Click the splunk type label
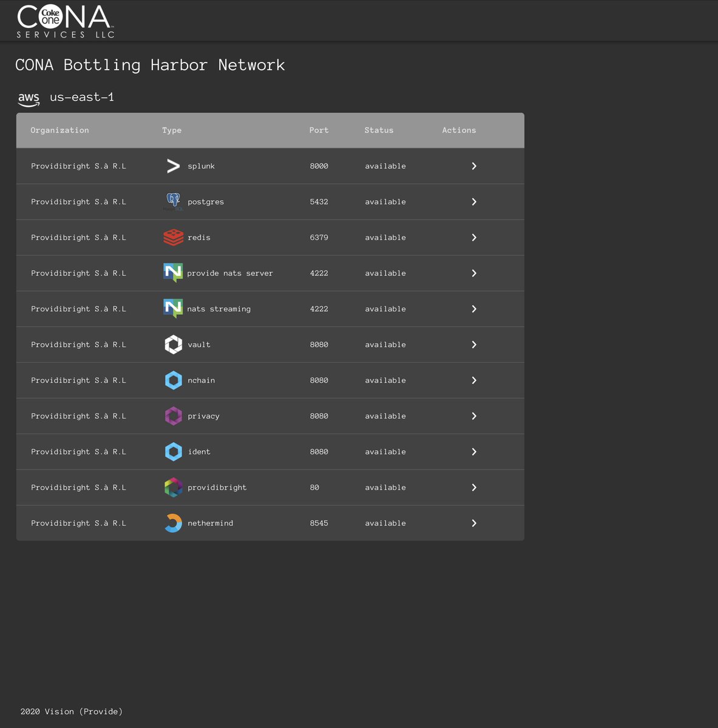 point(201,166)
